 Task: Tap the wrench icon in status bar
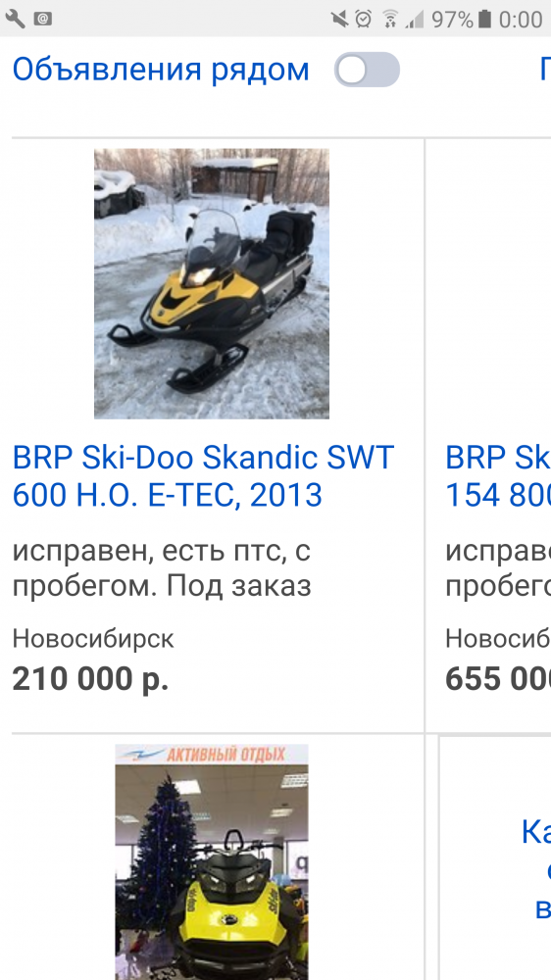[15, 19]
